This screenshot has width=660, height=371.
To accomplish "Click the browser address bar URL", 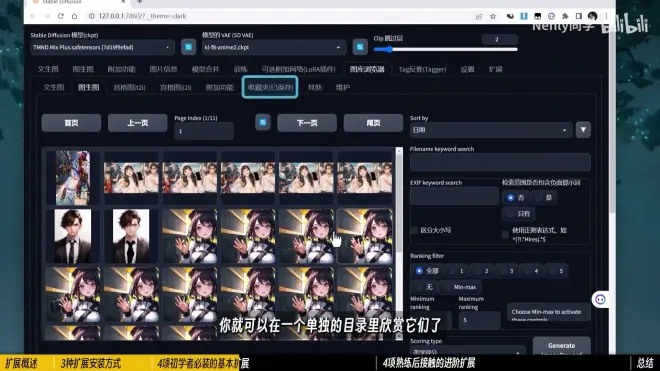I will [x=142, y=16].
